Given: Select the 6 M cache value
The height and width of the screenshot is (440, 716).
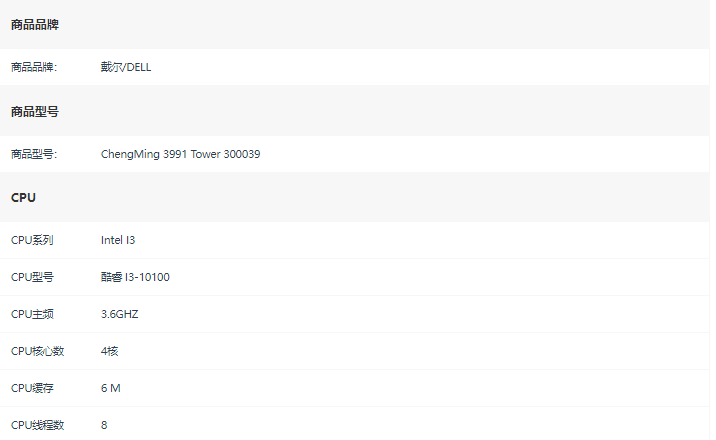Looking at the screenshot, I should click(111, 388).
